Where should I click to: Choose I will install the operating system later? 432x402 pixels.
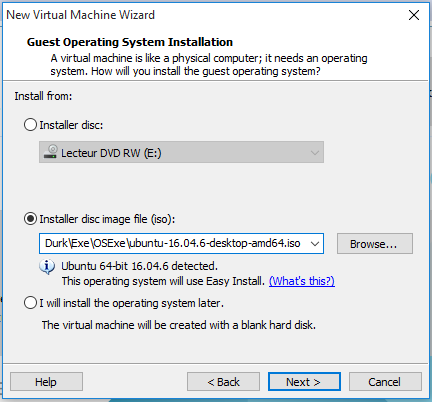point(30,303)
